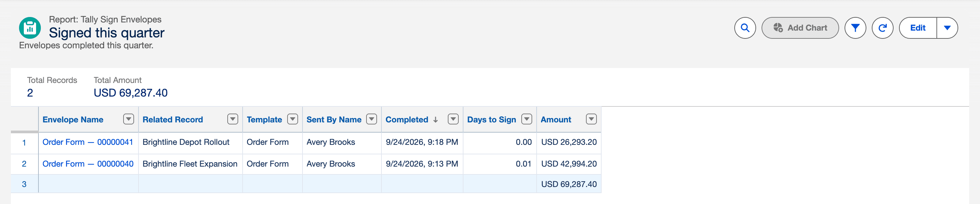The height and width of the screenshot is (204, 980).
Task: Open Order Form — 00000041 envelope link
Action: pos(88,142)
